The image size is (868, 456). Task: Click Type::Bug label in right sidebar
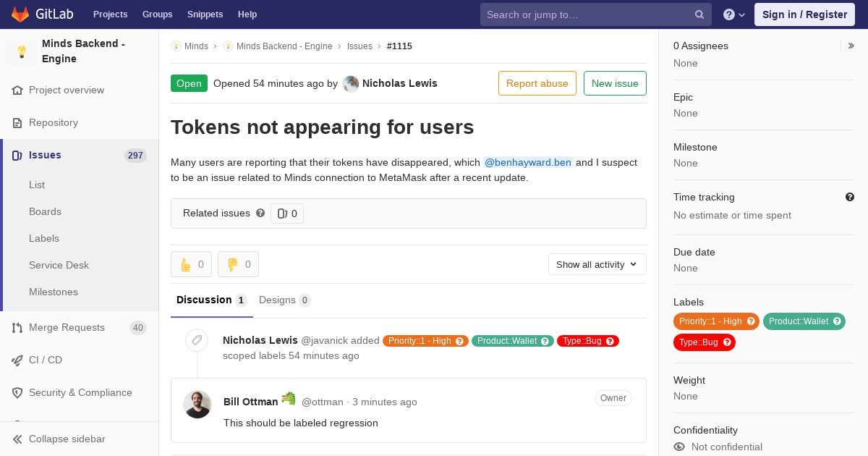pos(704,342)
